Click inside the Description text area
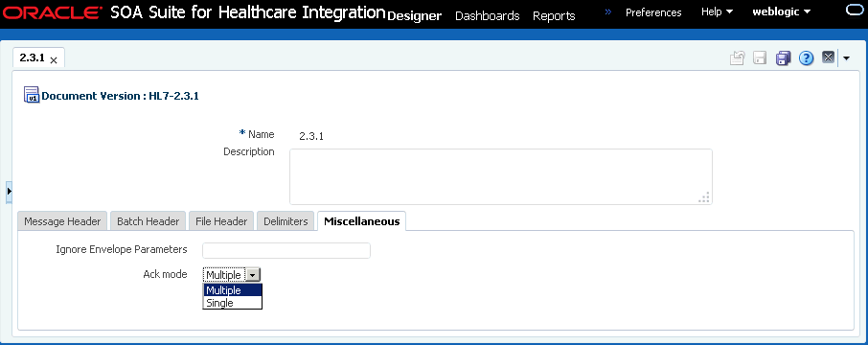 pyautogui.click(x=500, y=176)
